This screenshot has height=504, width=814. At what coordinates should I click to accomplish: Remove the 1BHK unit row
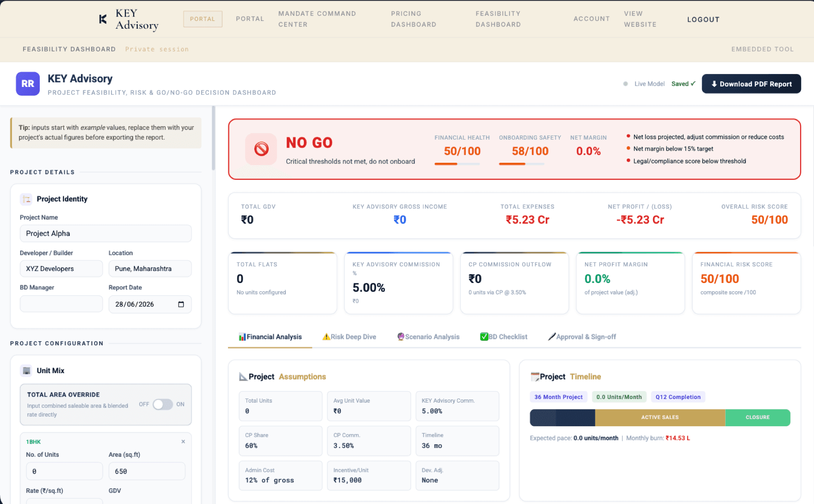click(183, 442)
